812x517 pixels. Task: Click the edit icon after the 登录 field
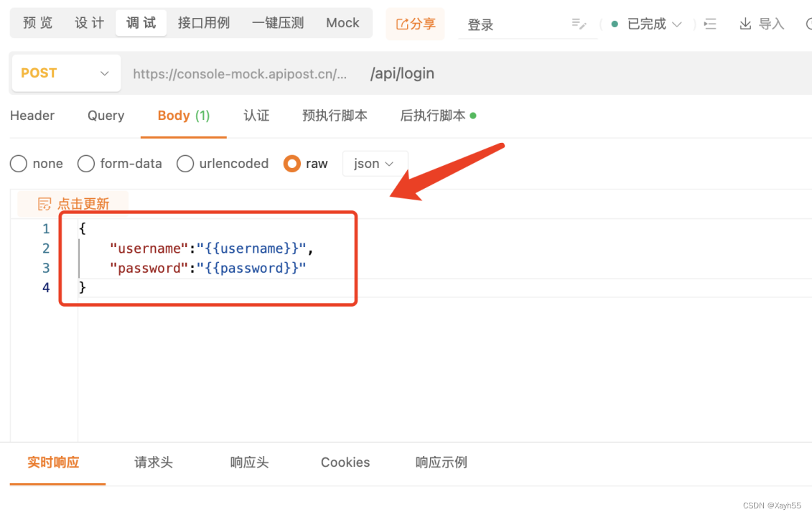[579, 24]
